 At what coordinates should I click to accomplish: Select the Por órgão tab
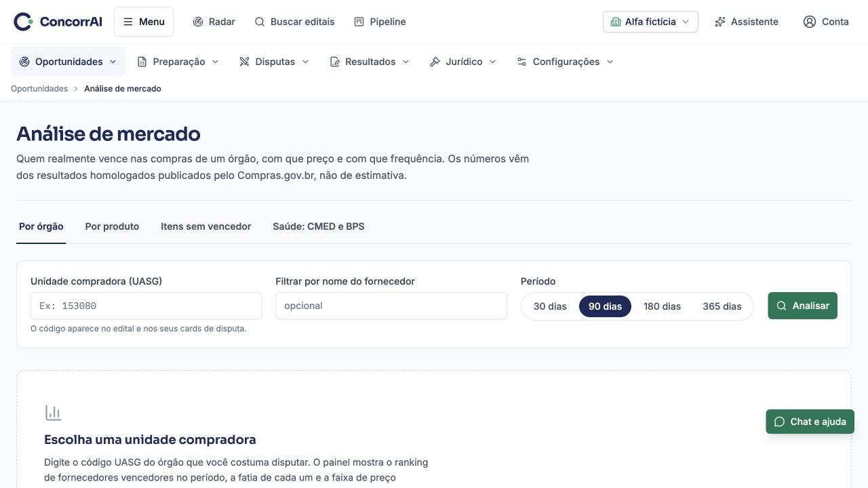pyautogui.click(x=41, y=226)
